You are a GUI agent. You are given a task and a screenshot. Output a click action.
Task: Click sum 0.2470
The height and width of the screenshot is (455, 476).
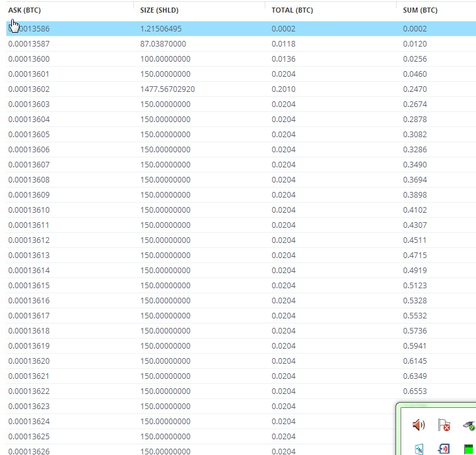point(415,89)
